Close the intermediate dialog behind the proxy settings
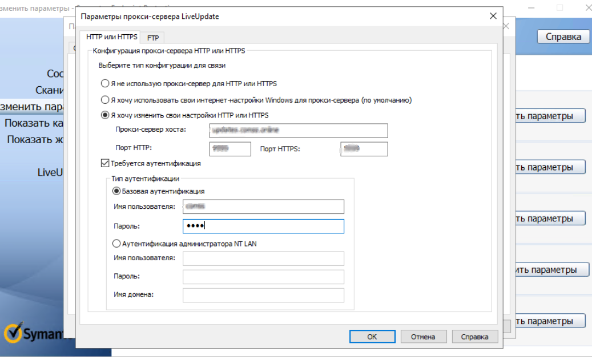 click(x=506, y=26)
